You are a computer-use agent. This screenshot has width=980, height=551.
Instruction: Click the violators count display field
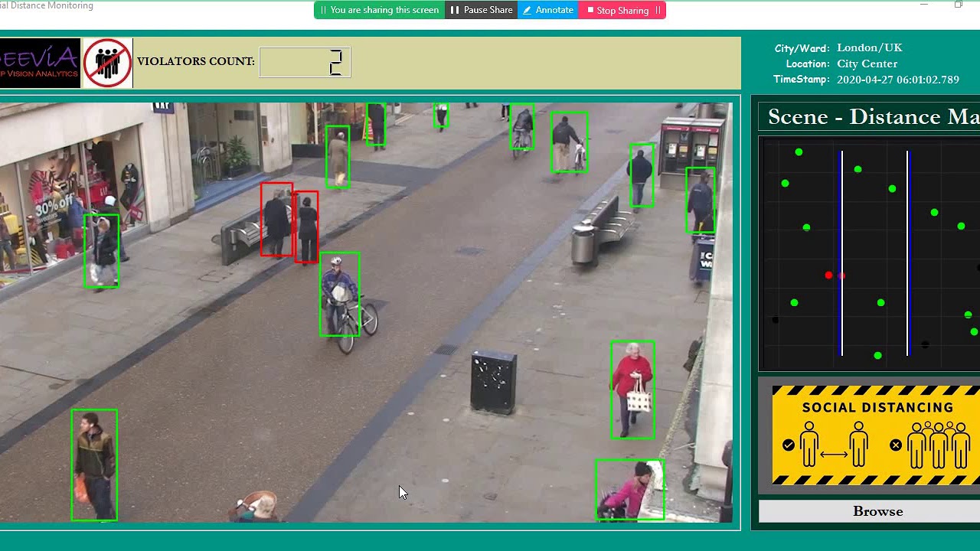pyautogui.click(x=305, y=63)
